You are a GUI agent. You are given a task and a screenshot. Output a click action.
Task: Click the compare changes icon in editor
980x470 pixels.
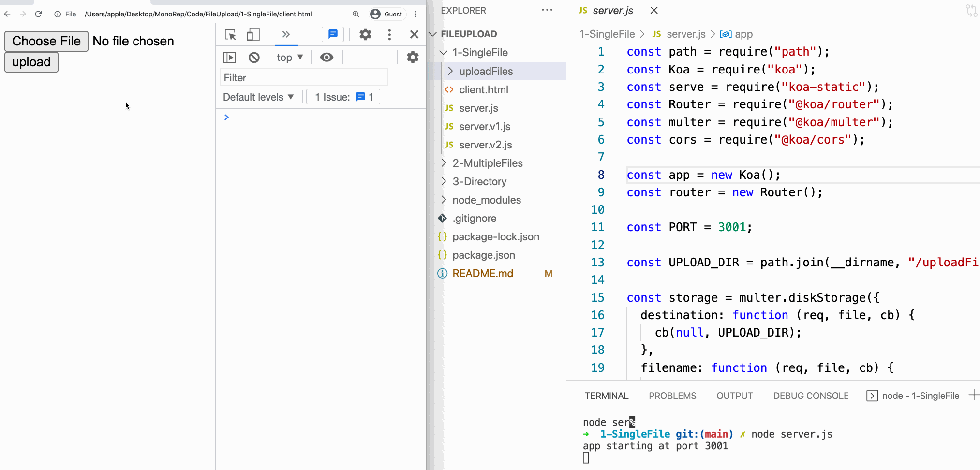click(x=971, y=10)
